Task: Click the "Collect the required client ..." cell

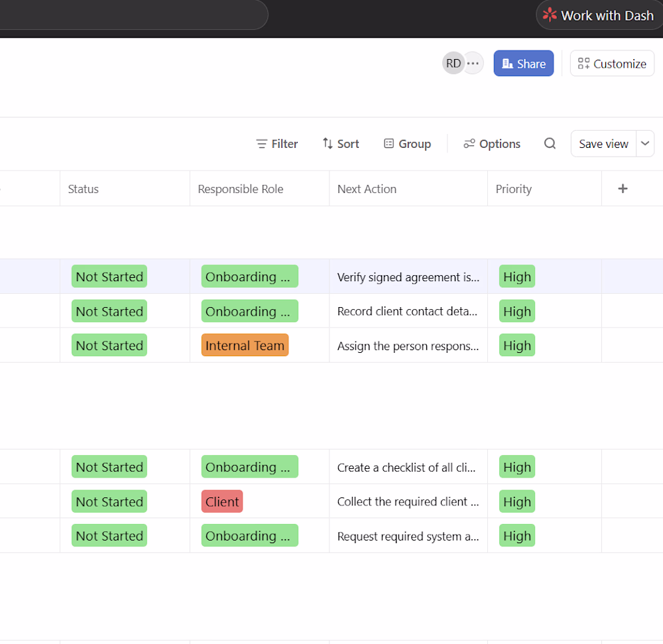Action: pos(408,501)
